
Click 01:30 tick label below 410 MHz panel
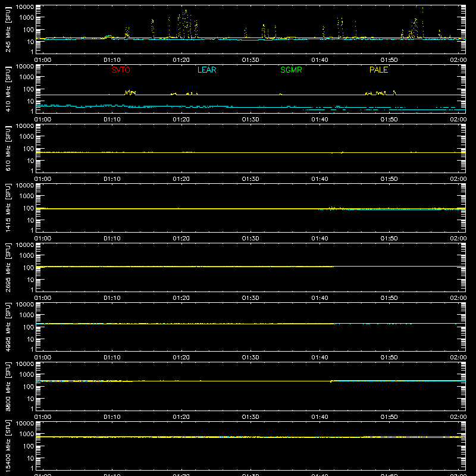click(250, 120)
